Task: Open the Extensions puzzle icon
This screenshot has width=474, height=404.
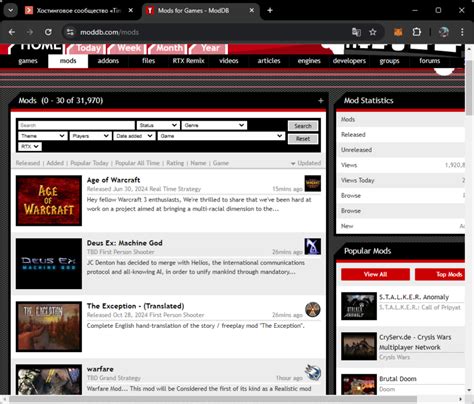Action: click(417, 32)
